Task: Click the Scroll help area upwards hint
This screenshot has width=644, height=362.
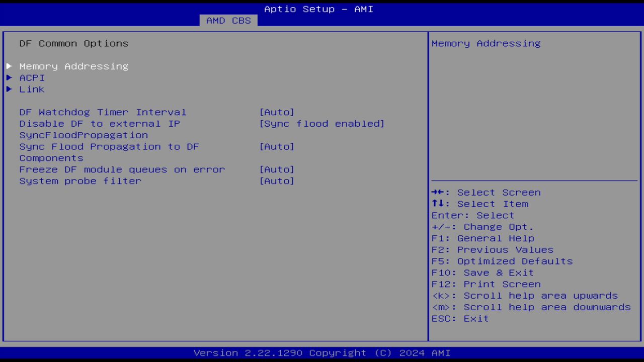Action: pyautogui.click(x=525, y=296)
